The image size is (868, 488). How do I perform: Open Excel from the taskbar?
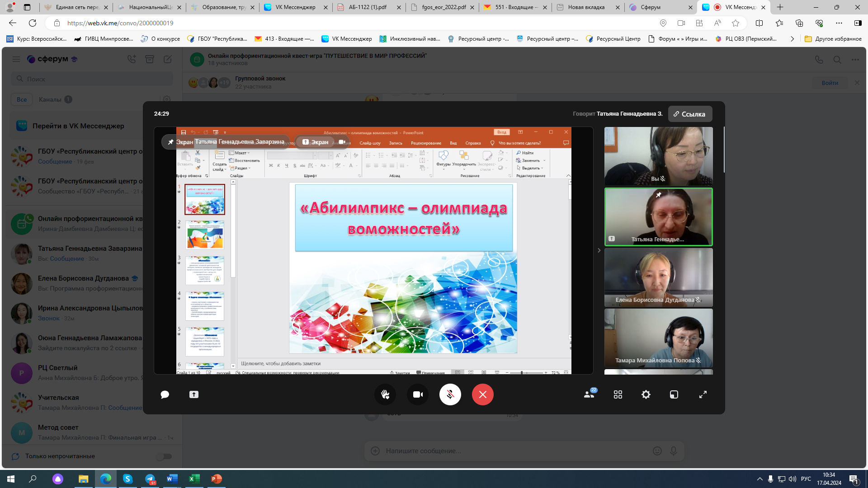(194, 479)
